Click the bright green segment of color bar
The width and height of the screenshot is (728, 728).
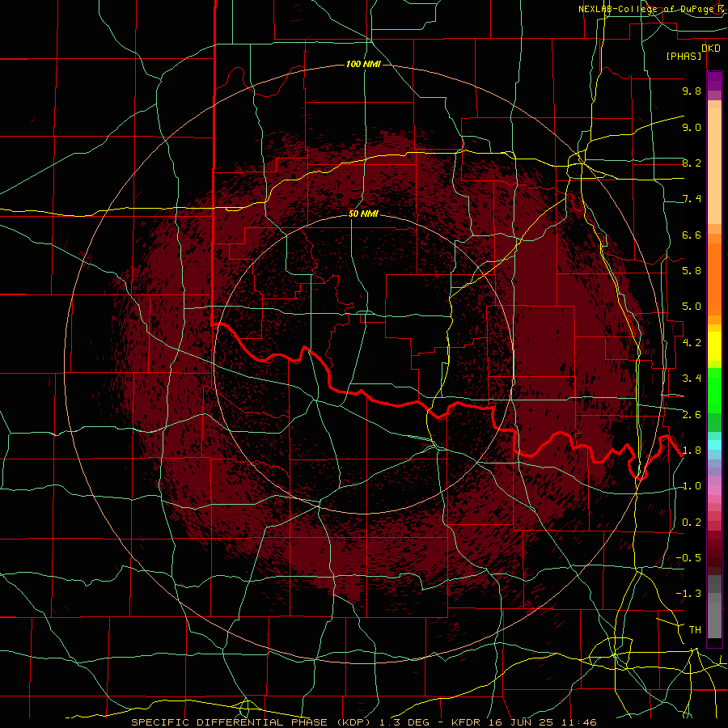point(714,391)
